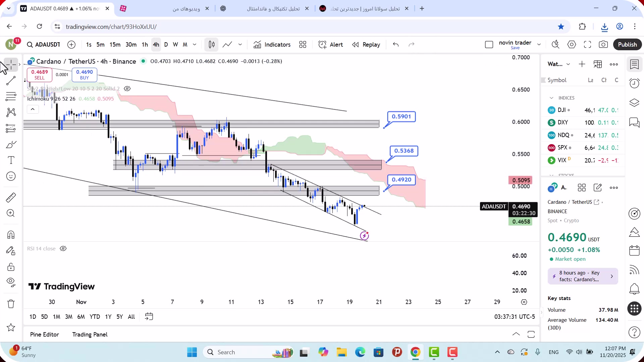The width and height of the screenshot is (644, 362).
Task: Open indicator templates grid
Action: (303, 45)
